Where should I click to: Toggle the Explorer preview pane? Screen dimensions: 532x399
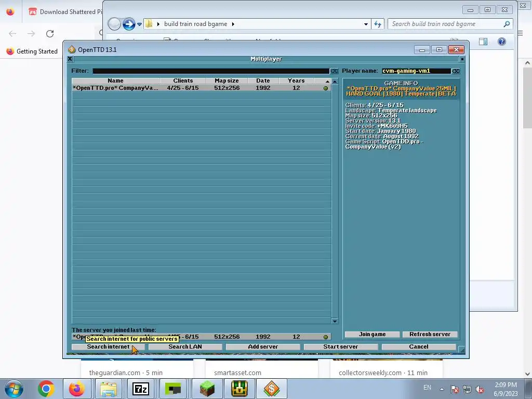coord(483,42)
